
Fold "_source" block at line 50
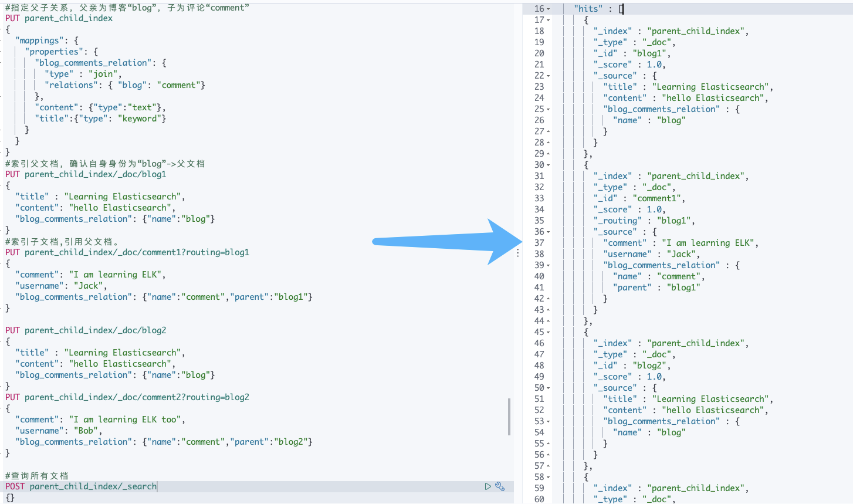coord(549,388)
